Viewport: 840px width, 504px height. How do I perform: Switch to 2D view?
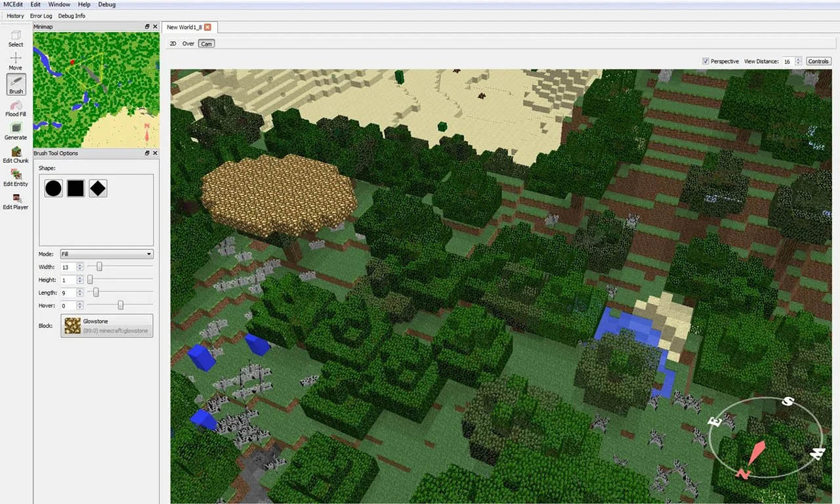point(173,44)
